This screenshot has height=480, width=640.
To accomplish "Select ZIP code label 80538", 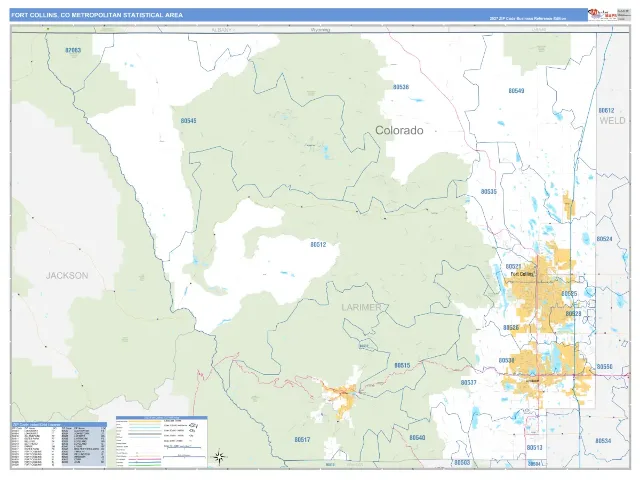I will coord(507,360).
